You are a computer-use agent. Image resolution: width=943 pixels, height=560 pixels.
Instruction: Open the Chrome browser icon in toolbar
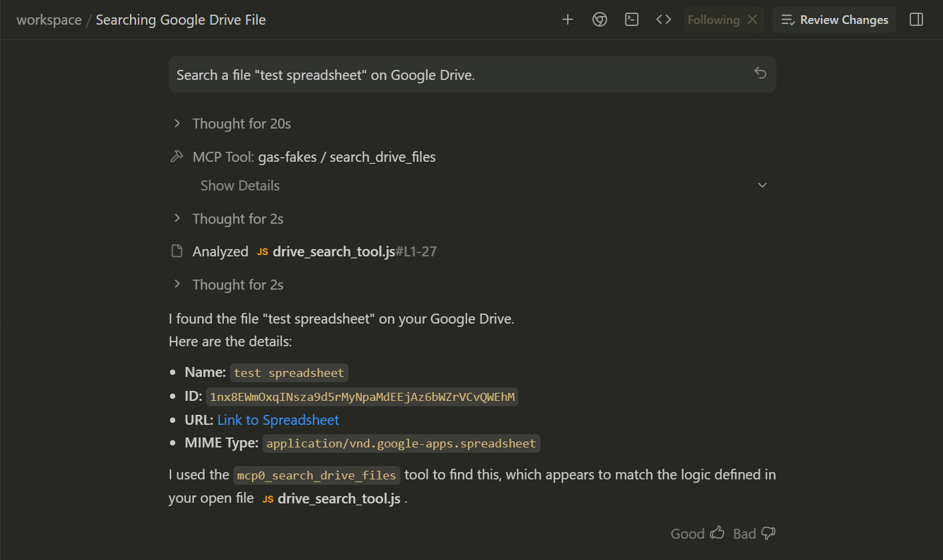pos(600,20)
